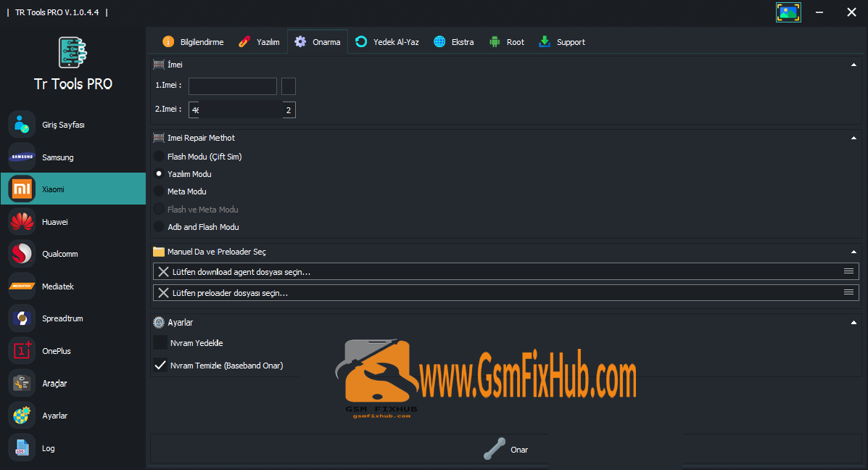Open OnePlus logo icon
868x470 pixels.
(x=22, y=351)
